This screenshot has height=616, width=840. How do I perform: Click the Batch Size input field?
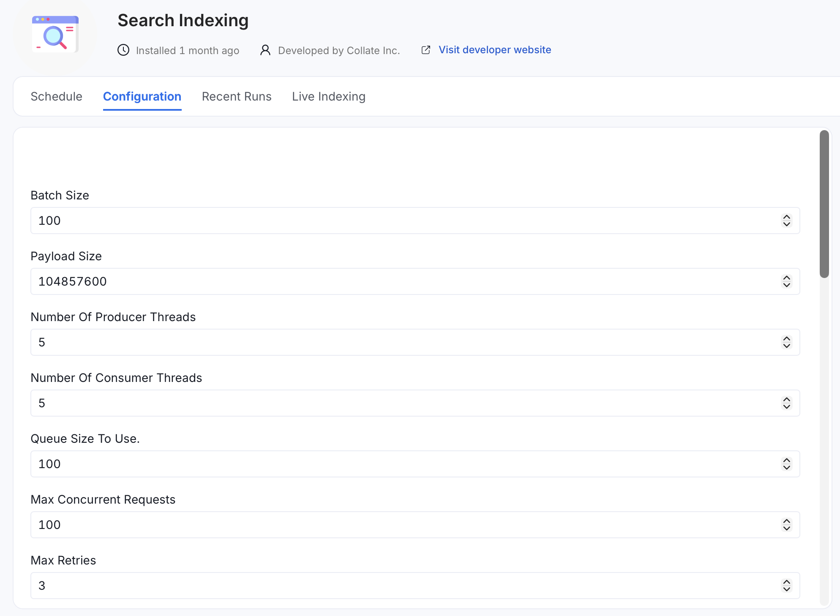click(x=415, y=221)
